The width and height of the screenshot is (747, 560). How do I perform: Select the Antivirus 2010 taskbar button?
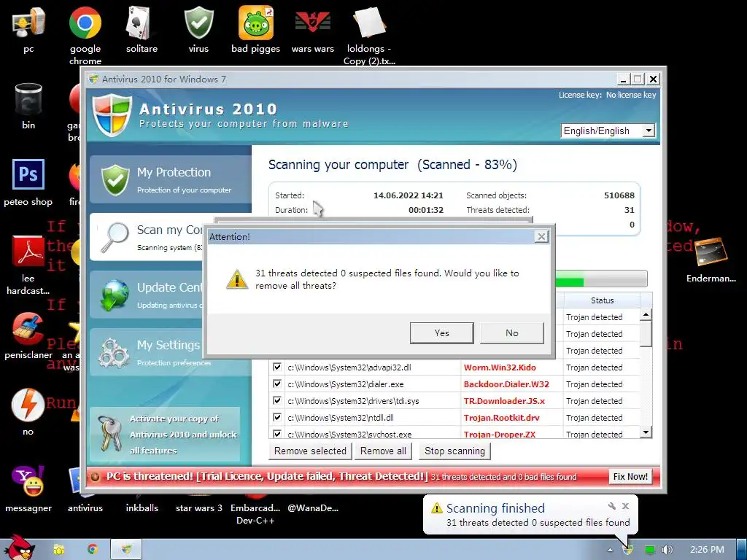pos(126,549)
